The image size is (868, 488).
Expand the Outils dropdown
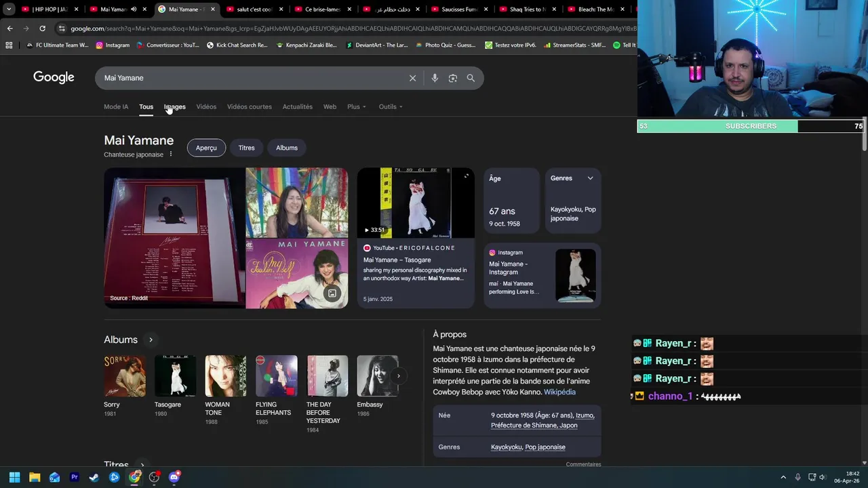[391, 106]
